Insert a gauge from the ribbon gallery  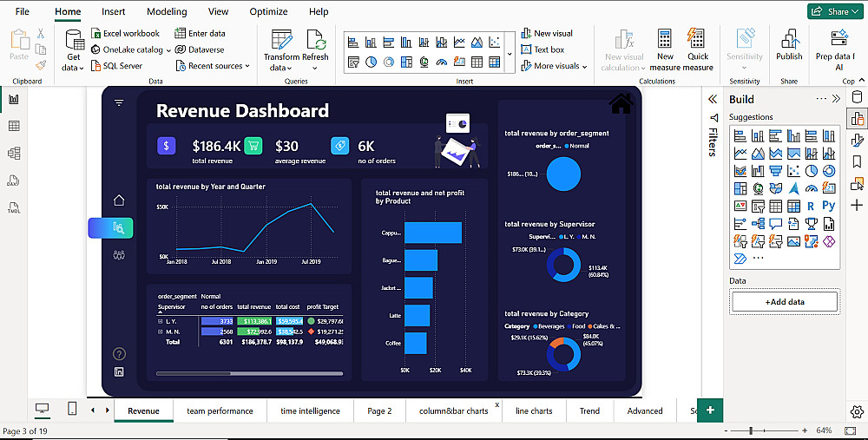coord(442,62)
